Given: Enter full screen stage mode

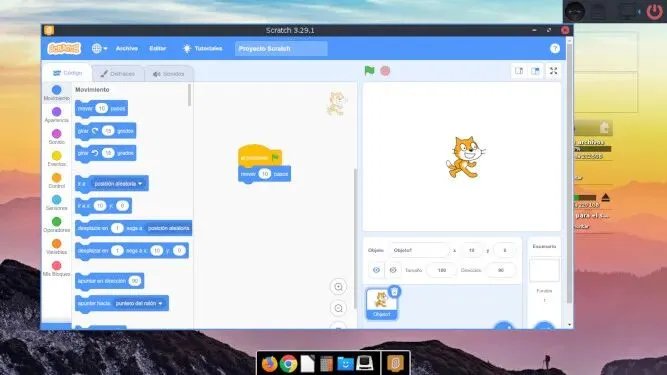Looking at the screenshot, I should coord(553,71).
